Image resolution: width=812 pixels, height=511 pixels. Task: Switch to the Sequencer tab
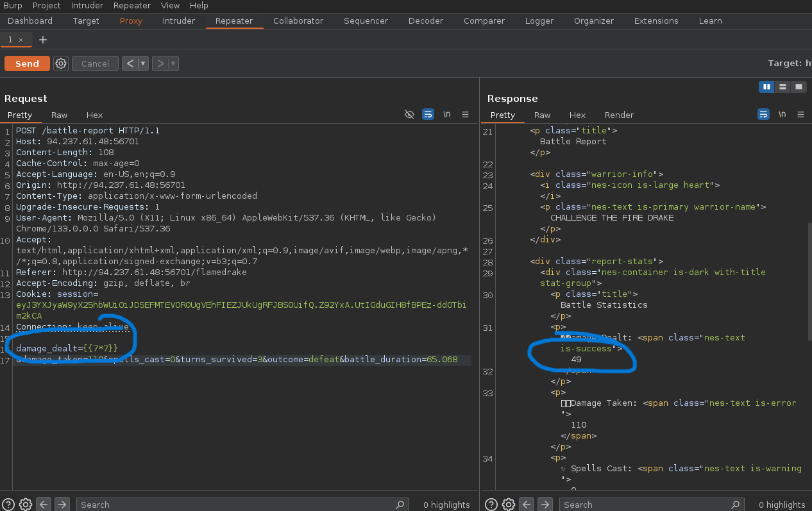(366, 21)
